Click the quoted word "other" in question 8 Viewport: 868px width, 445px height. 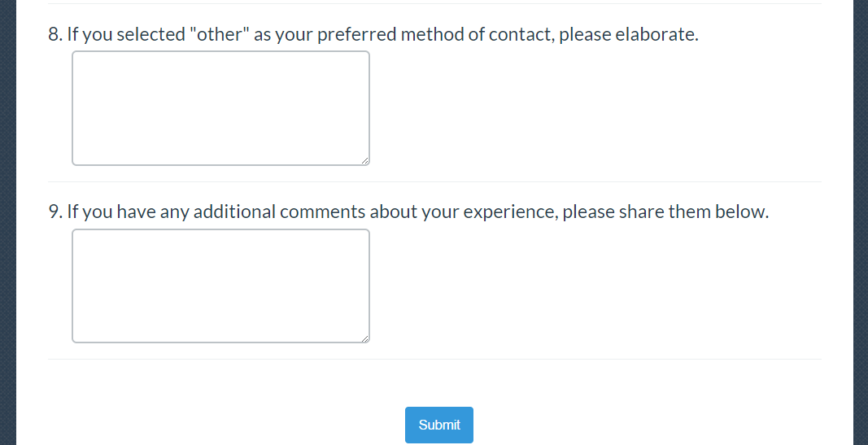pyautogui.click(x=218, y=35)
